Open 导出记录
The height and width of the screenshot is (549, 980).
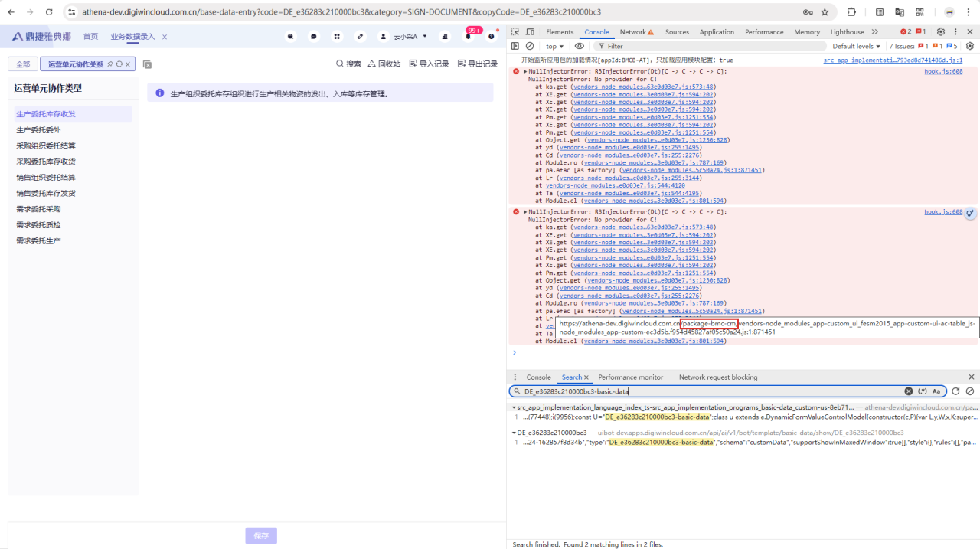(x=478, y=64)
